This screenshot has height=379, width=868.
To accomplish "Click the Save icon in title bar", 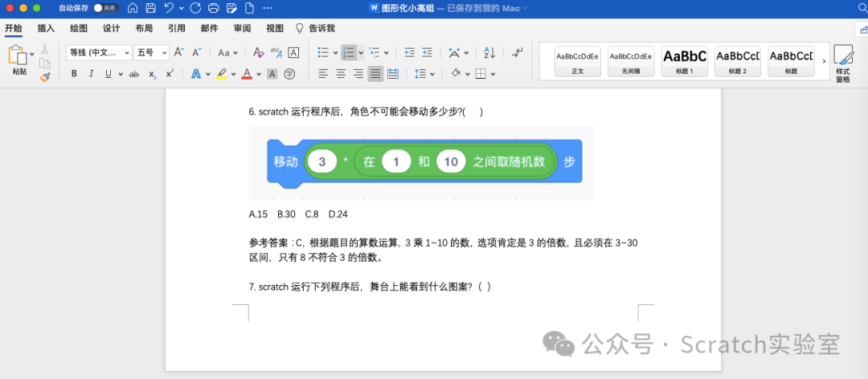I will (150, 8).
